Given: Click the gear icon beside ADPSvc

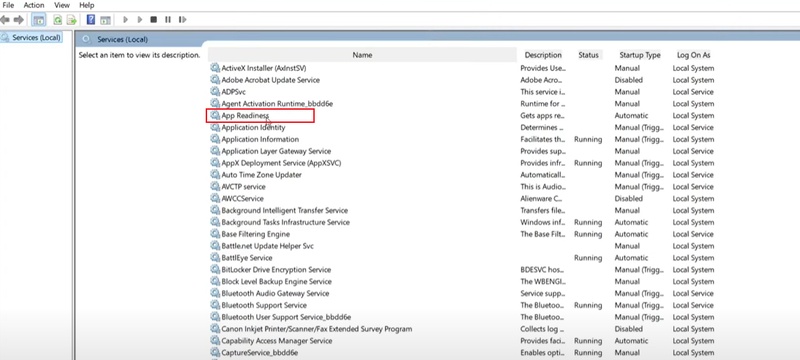Looking at the screenshot, I should tap(215, 92).
